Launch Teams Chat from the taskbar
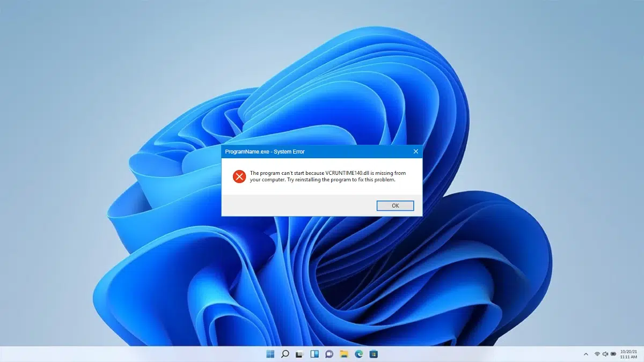This screenshot has height=362, width=644. pos(328,354)
